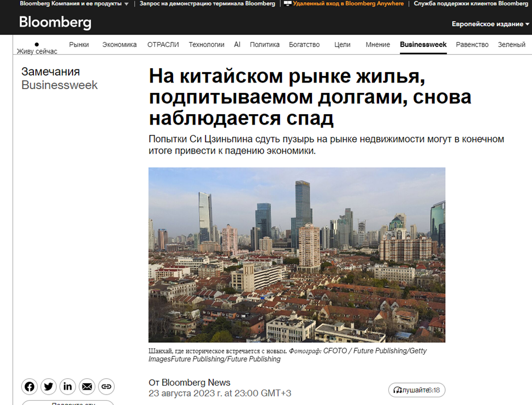This screenshot has width=532, height=405.
Task: Share article on Facebook icon
Action: [x=29, y=386]
